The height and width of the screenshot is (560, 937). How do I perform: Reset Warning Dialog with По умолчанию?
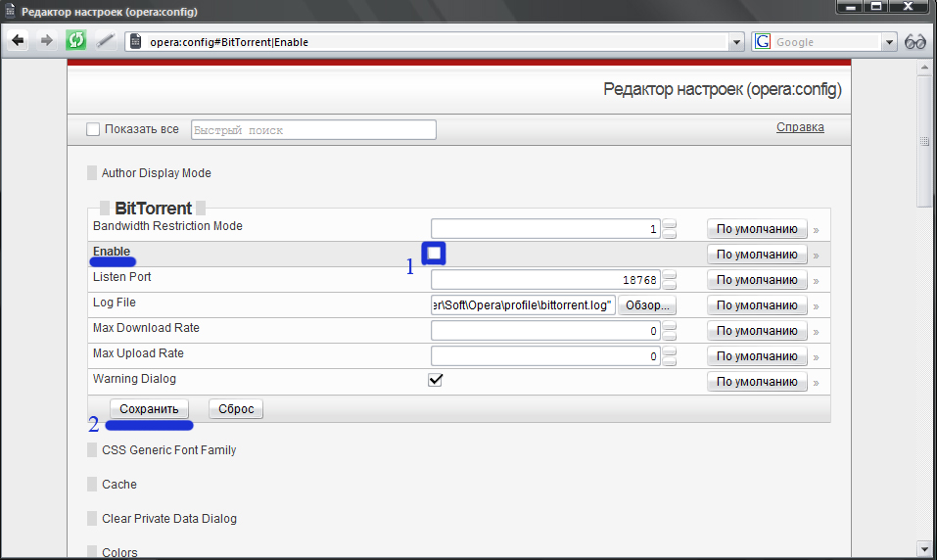[x=757, y=381]
